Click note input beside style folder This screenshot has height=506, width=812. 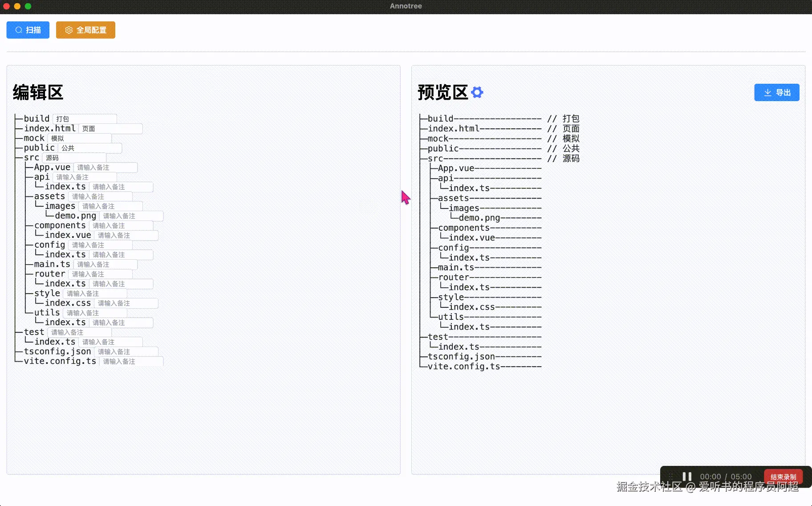(x=95, y=294)
